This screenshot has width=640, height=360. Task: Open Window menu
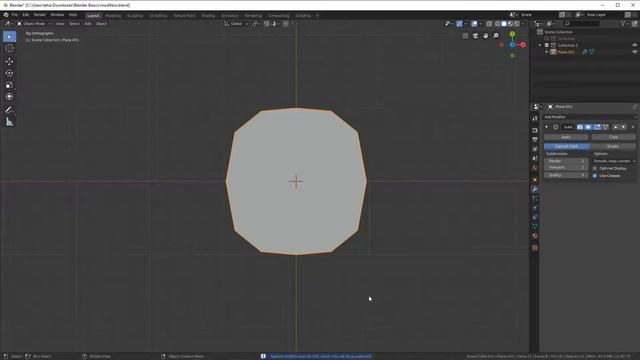click(x=57, y=15)
